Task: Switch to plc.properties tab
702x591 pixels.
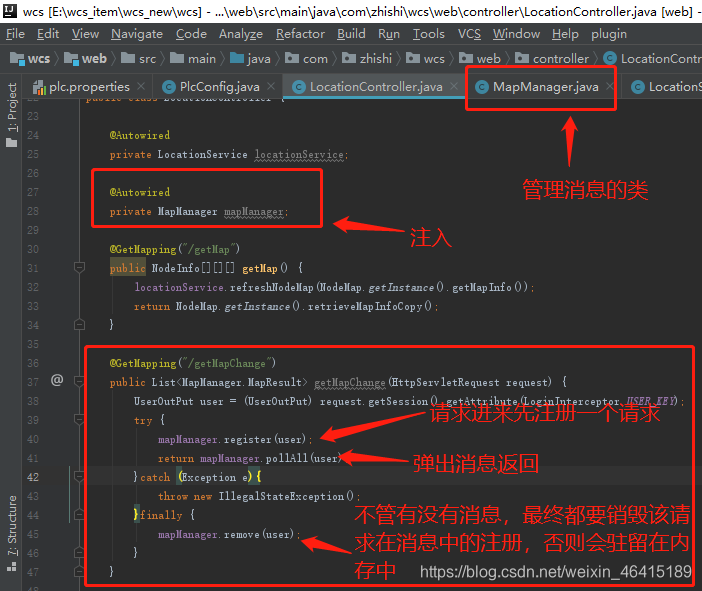Action: (89, 87)
